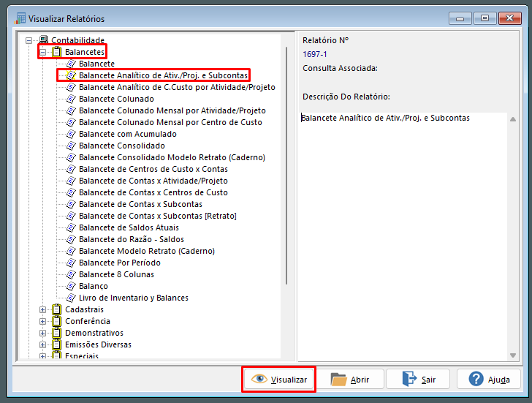The height and width of the screenshot is (403, 532).
Task: Click the report icon beside Balancete do Razão - Saldos
Action: [71, 240]
